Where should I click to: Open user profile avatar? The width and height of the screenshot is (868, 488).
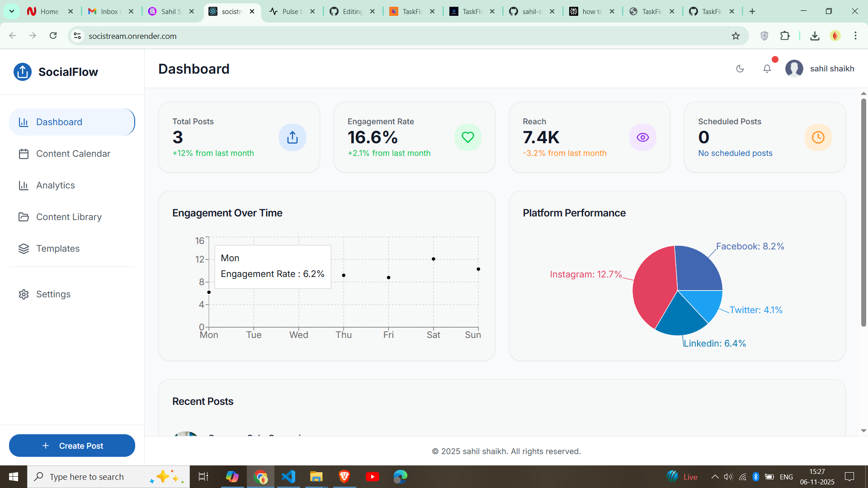tap(794, 69)
